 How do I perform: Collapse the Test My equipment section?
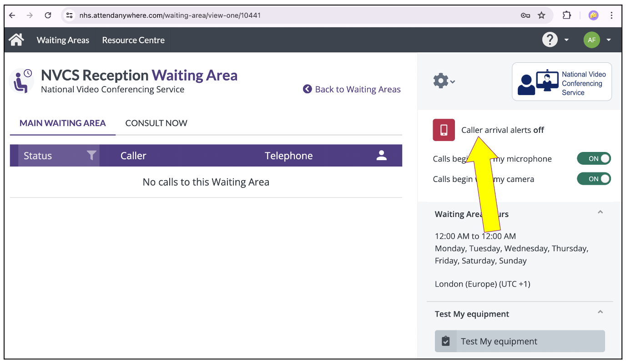pyautogui.click(x=600, y=313)
